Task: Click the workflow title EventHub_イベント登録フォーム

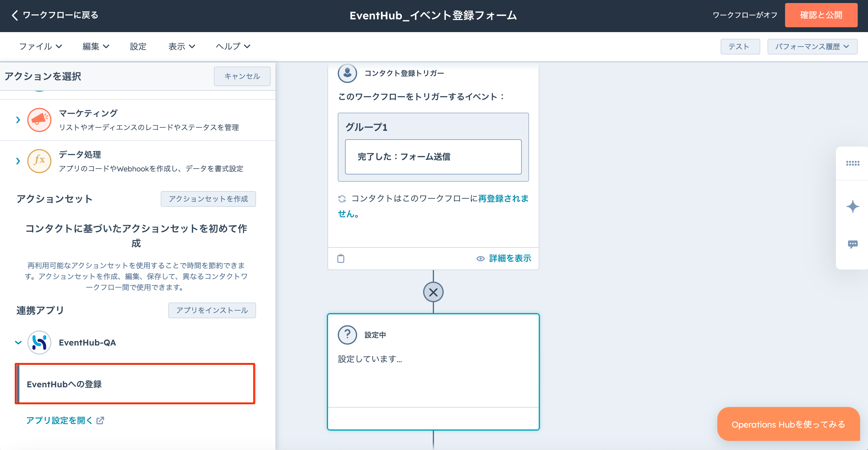Action: (x=433, y=15)
